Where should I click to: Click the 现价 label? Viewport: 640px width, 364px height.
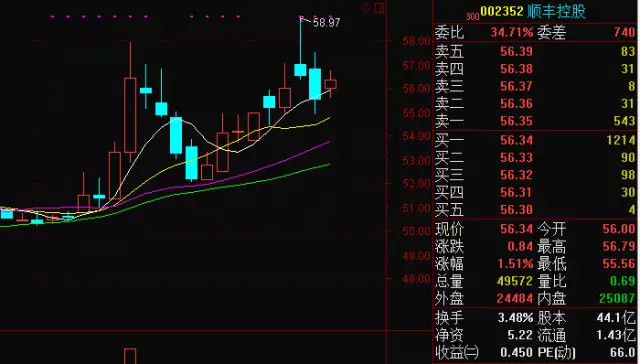[x=449, y=229]
